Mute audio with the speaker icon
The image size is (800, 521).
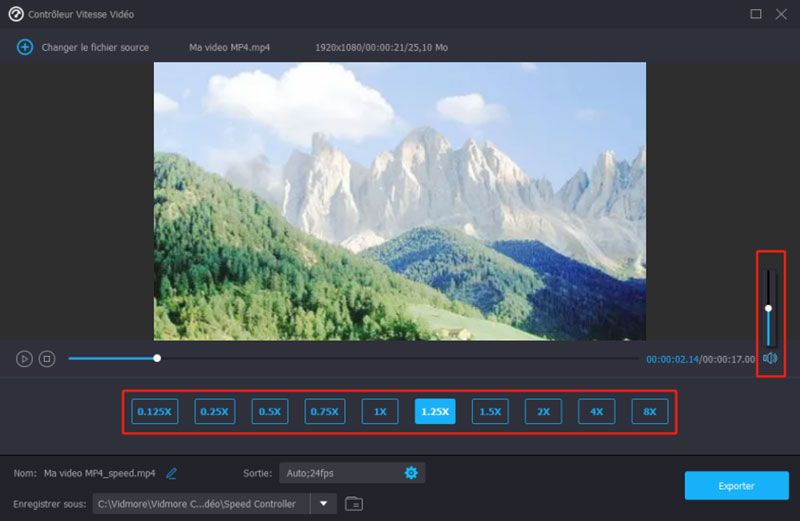click(770, 358)
